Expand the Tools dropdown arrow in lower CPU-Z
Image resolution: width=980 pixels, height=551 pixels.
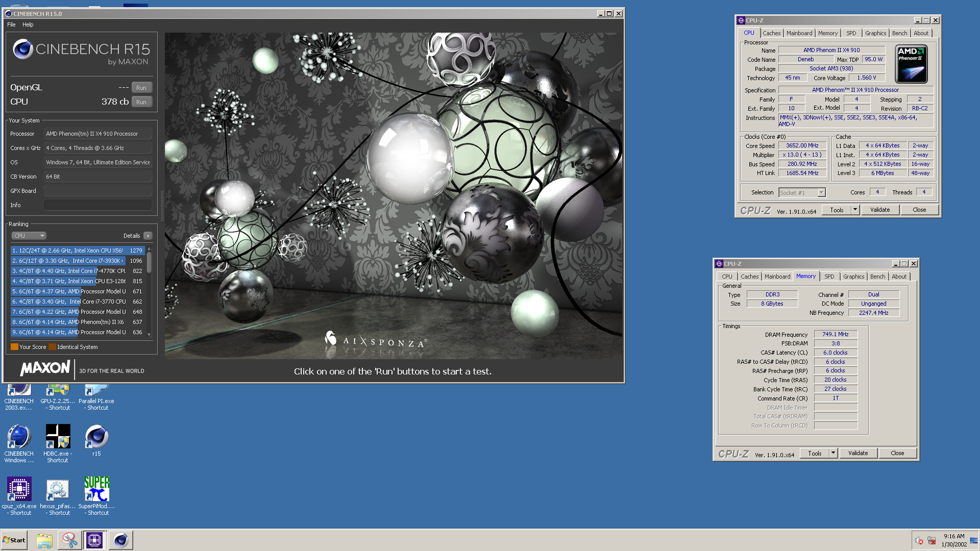pos(834,453)
